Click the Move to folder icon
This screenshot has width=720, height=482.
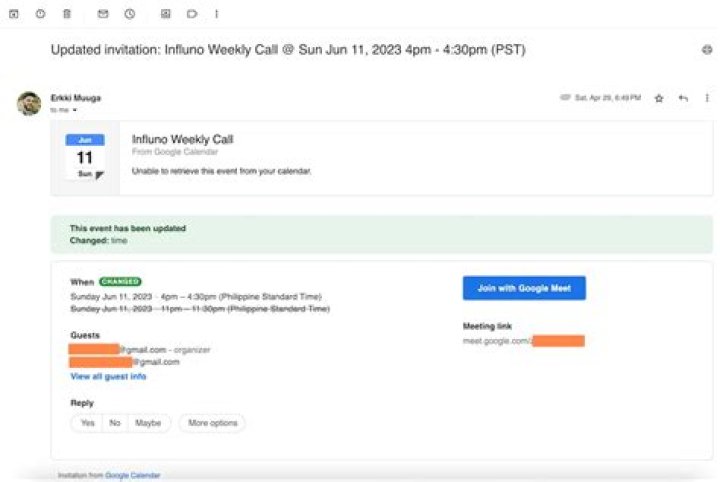[x=165, y=14]
